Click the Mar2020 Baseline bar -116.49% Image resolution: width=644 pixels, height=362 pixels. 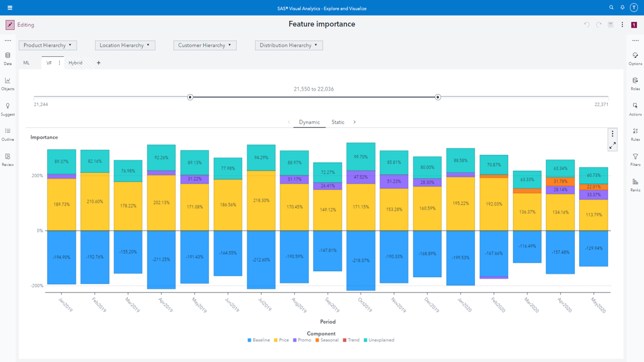527,247
